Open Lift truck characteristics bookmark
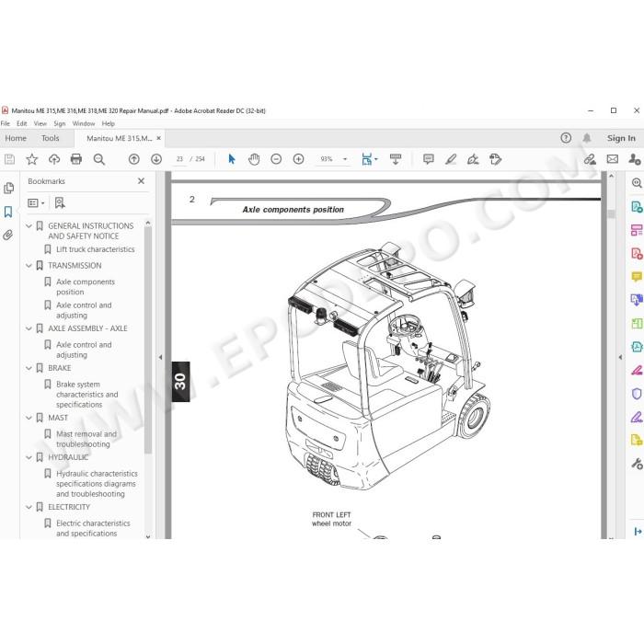This screenshot has height=644, width=644. click(96, 249)
